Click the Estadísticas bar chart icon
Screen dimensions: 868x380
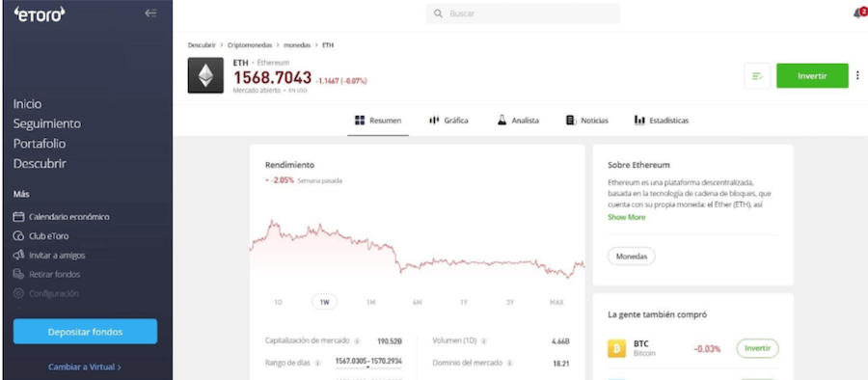pyautogui.click(x=639, y=121)
